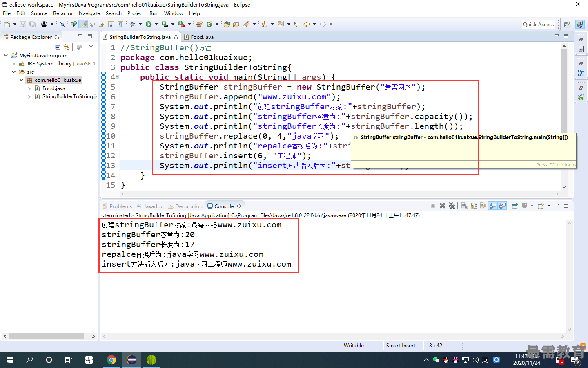Viewport: 588px width, 368px height.
Task: Open the Navigate menu
Action: coord(89,13)
